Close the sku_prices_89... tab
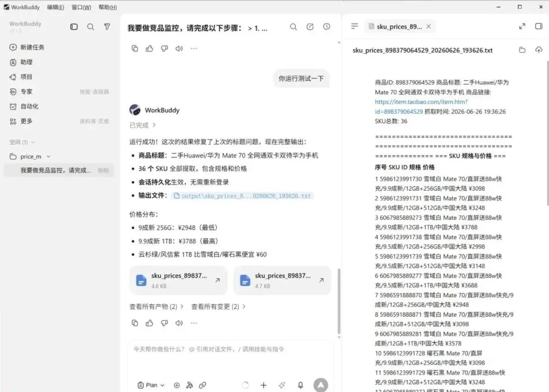This screenshot has width=549, height=392. (428, 27)
